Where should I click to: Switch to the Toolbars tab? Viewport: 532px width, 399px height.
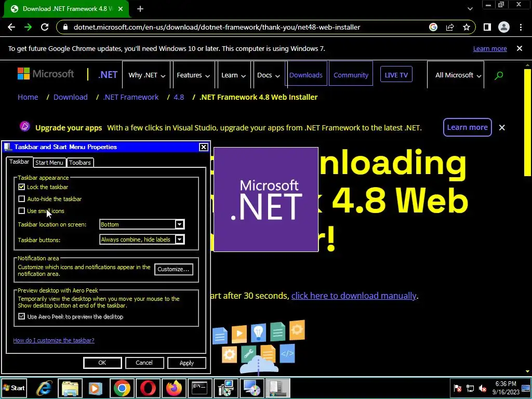coord(80,163)
